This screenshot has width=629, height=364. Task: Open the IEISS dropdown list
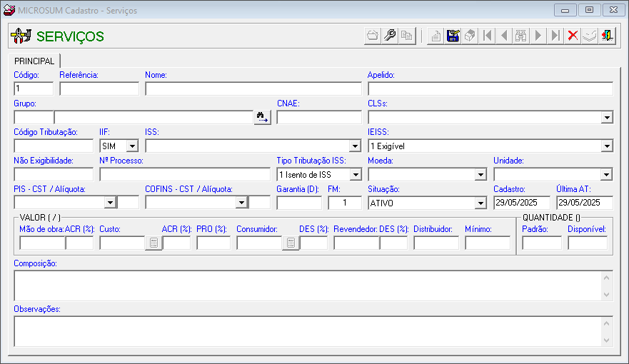pos(607,146)
